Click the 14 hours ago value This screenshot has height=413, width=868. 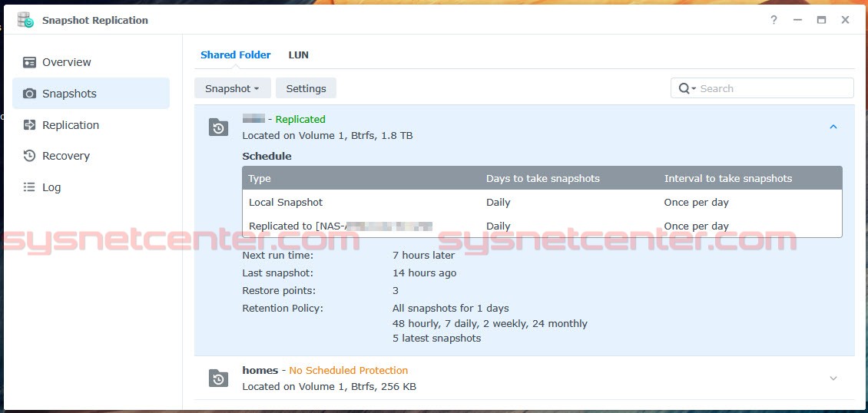click(425, 273)
